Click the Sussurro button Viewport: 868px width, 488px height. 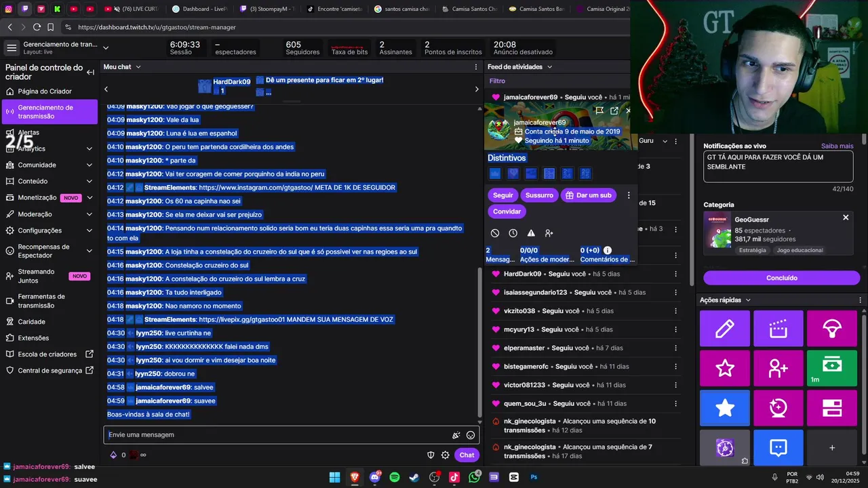point(539,195)
